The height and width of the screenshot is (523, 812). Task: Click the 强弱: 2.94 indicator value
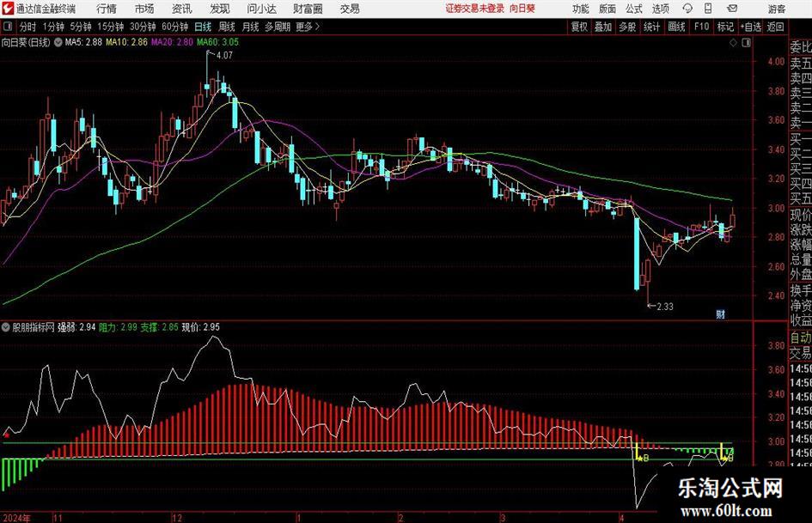click(76, 326)
